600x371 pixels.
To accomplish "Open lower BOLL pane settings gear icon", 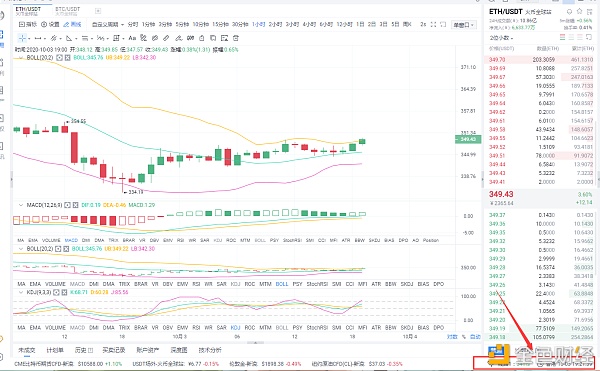I will (x=59, y=249).
